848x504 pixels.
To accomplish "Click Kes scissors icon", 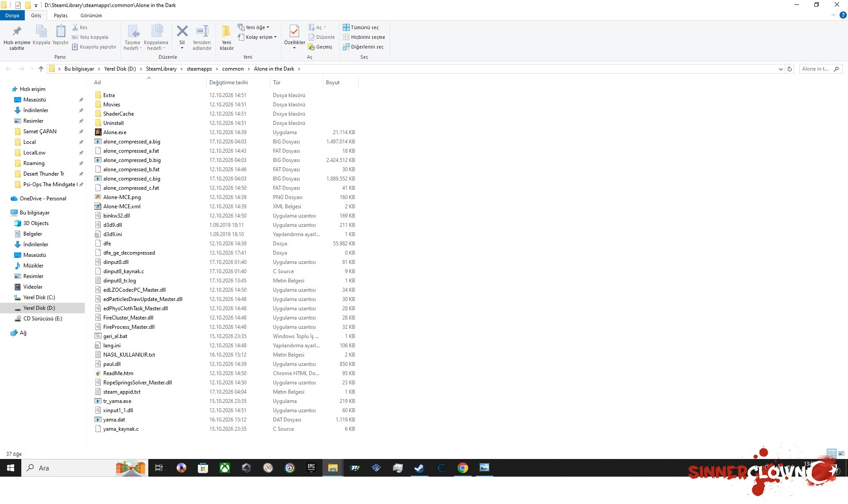I will [75, 27].
